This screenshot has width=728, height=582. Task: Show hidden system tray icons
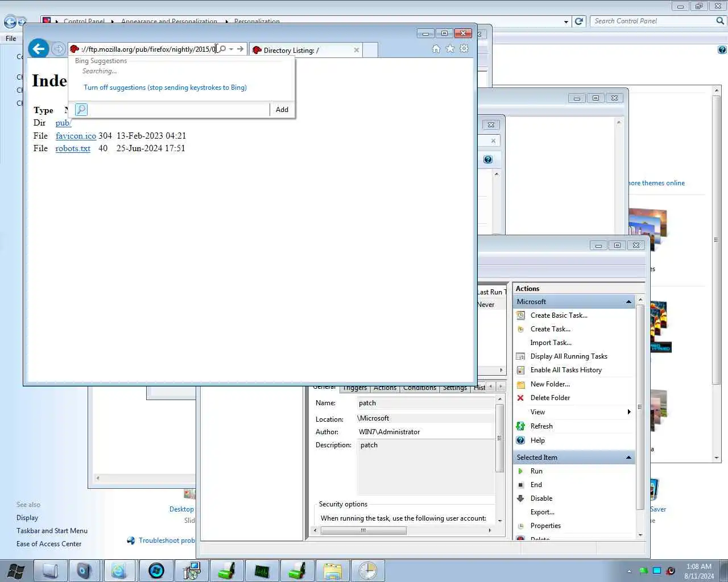tap(629, 571)
